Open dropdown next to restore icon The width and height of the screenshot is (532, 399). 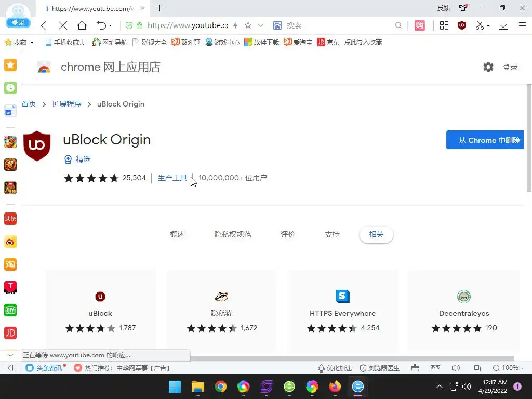[110, 26]
